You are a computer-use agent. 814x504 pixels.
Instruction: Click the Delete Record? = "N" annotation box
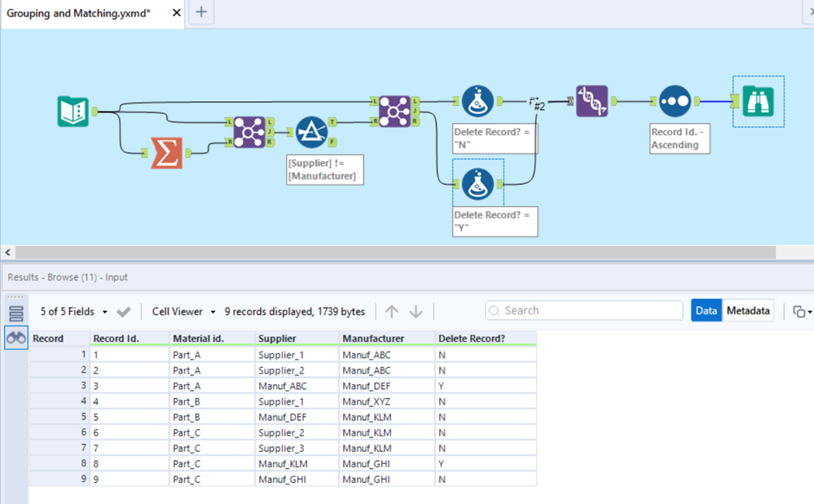(495, 138)
